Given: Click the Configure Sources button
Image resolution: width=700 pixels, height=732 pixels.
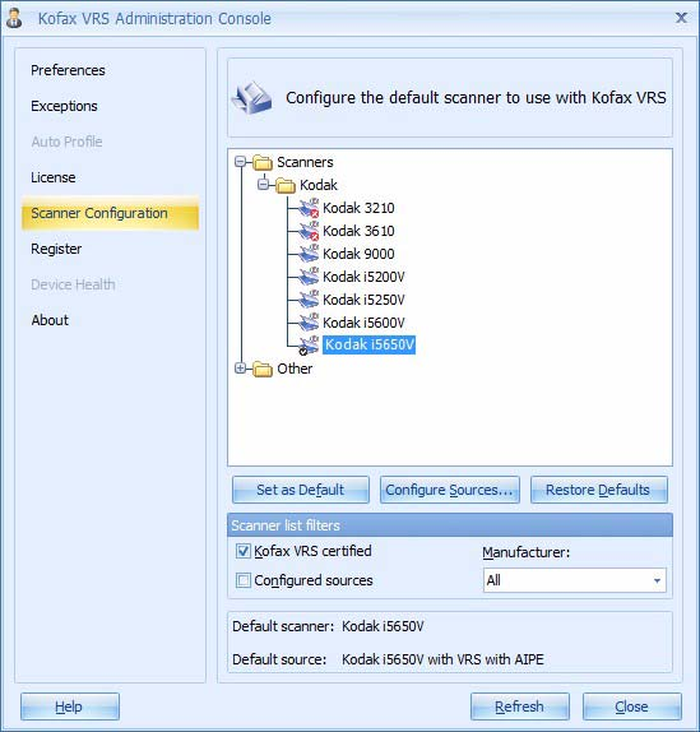Looking at the screenshot, I should 449,490.
